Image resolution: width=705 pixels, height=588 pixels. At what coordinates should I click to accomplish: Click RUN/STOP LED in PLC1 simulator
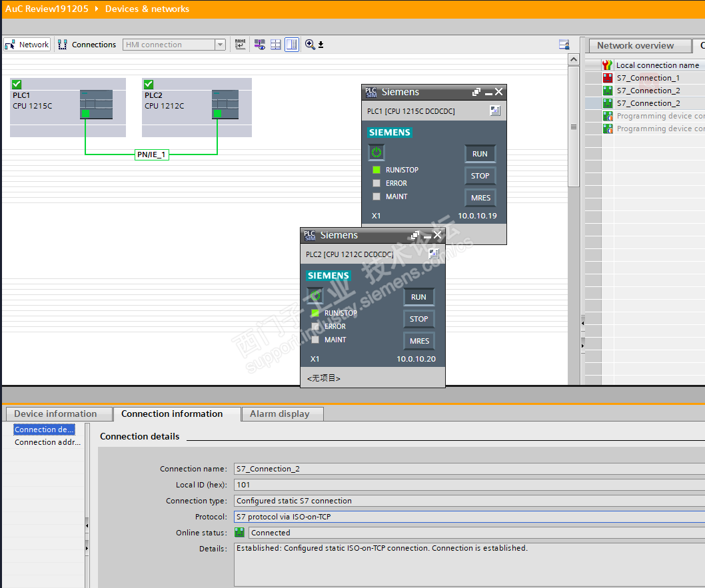376,170
